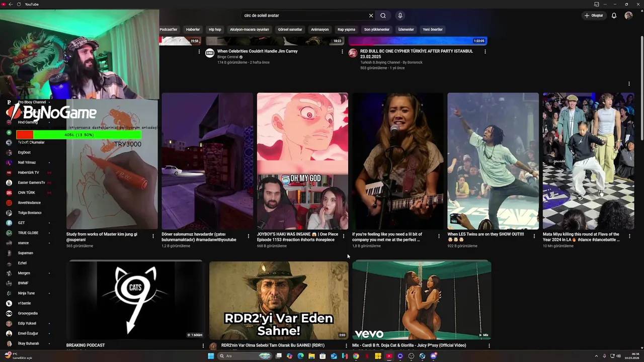The width and height of the screenshot is (644, 362).
Task: Click the Oluştur create button
Action: tap(594, 16)
